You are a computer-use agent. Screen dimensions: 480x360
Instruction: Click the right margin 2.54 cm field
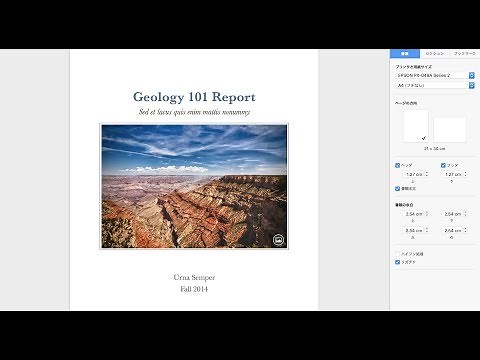pos(452,231)
